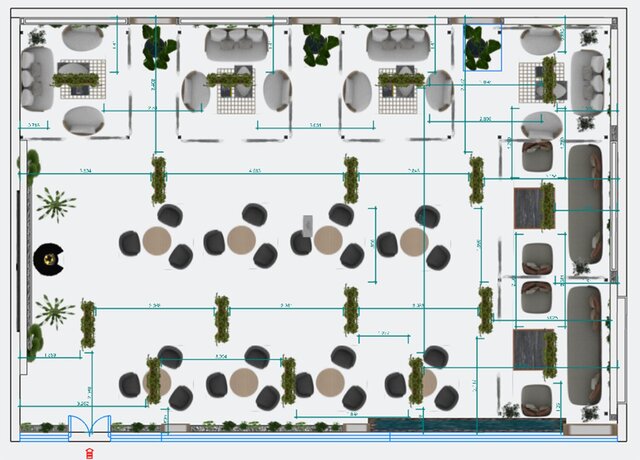
Task: Select the small potted plant in top-right corner
Action: [588, 38]
